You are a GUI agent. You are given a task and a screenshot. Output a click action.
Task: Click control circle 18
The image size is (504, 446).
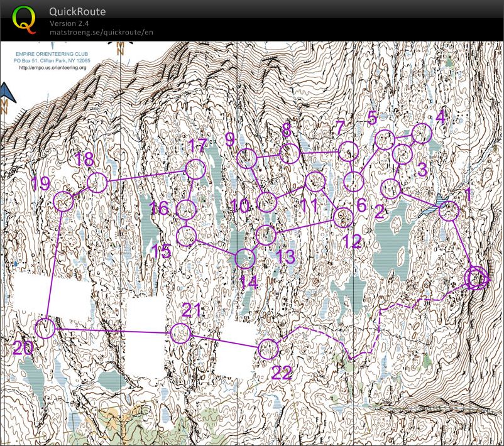click(x=96, y=183)
